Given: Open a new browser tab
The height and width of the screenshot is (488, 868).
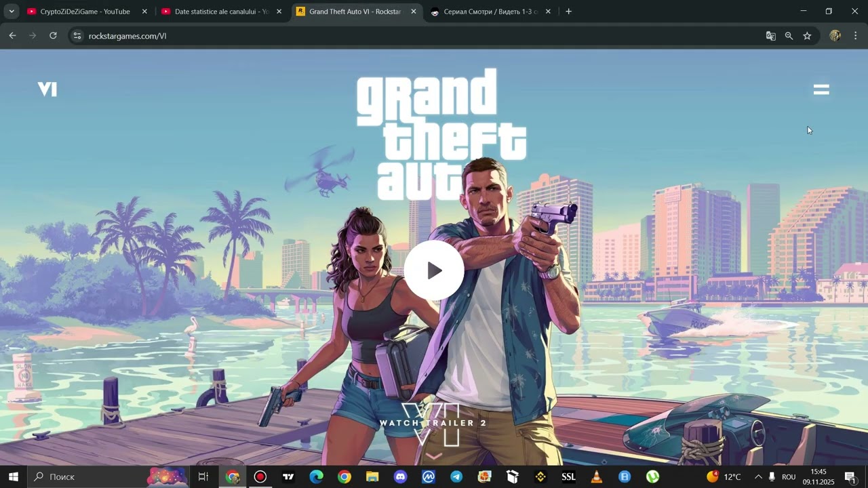Looking at the screenshot, I should pyautogui.click(x=568, y=12).
